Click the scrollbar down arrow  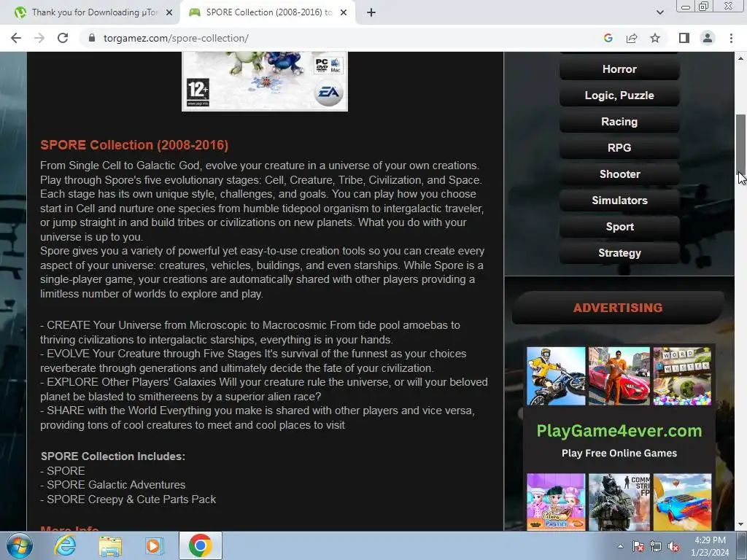tap(741, 525)
